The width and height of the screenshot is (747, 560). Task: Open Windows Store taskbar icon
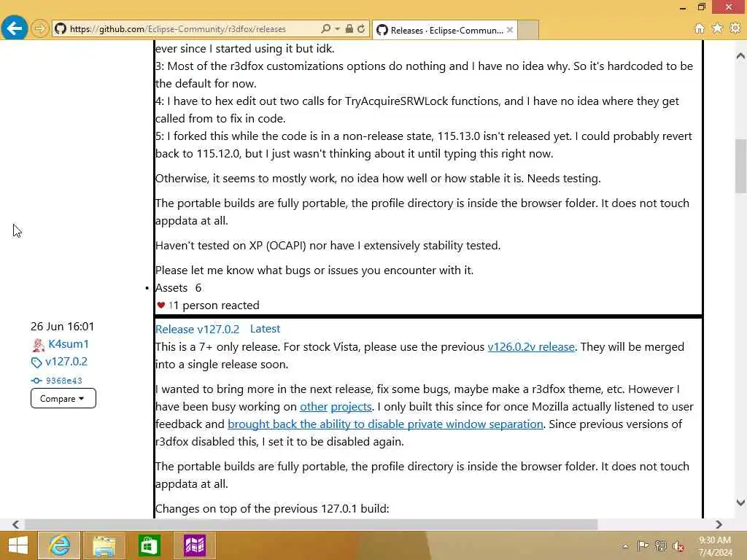point(149,545)
